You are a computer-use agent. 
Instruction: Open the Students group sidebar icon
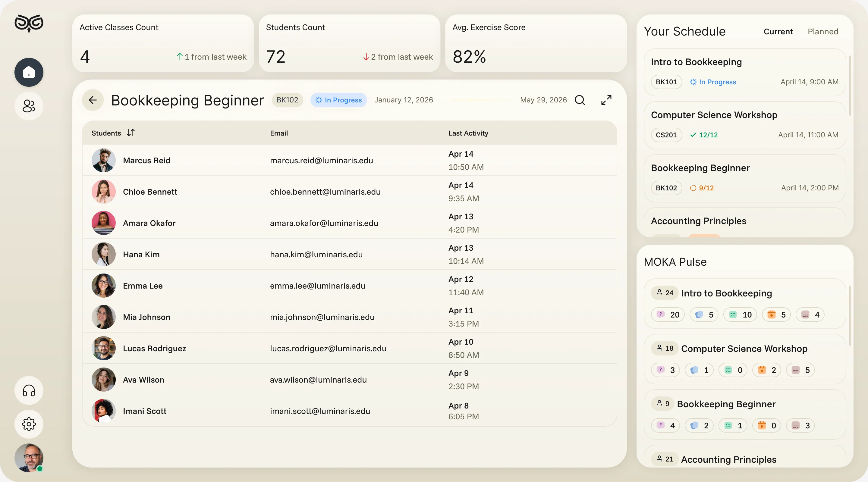(29, 106)
